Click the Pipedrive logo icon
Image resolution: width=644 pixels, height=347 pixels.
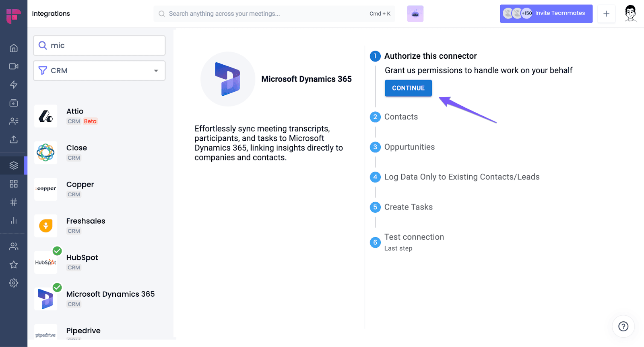[46, 333]
